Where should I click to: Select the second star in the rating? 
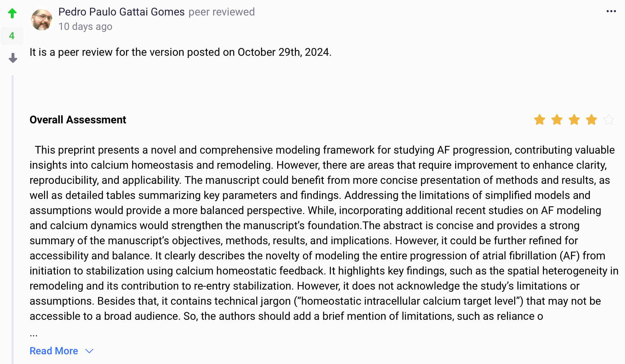557,120
